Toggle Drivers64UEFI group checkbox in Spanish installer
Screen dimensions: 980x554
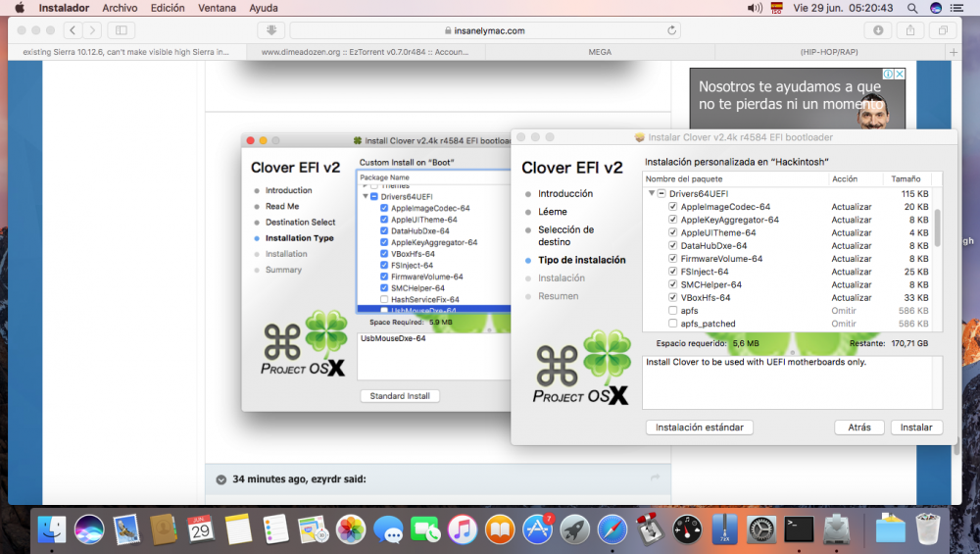pos(661,194)
